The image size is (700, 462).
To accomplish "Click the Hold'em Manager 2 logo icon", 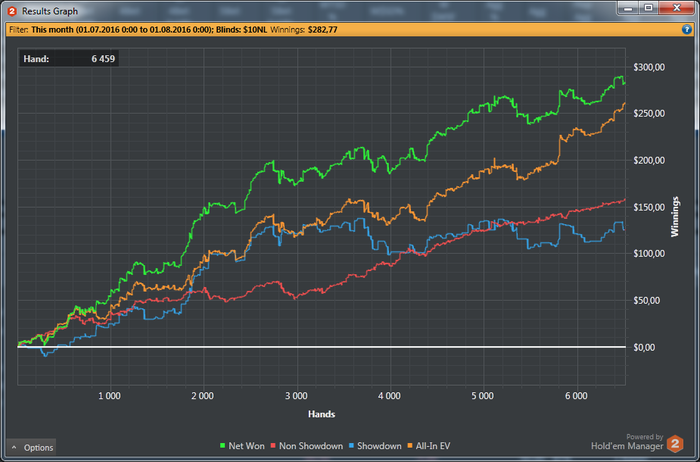I will [675, 444].
